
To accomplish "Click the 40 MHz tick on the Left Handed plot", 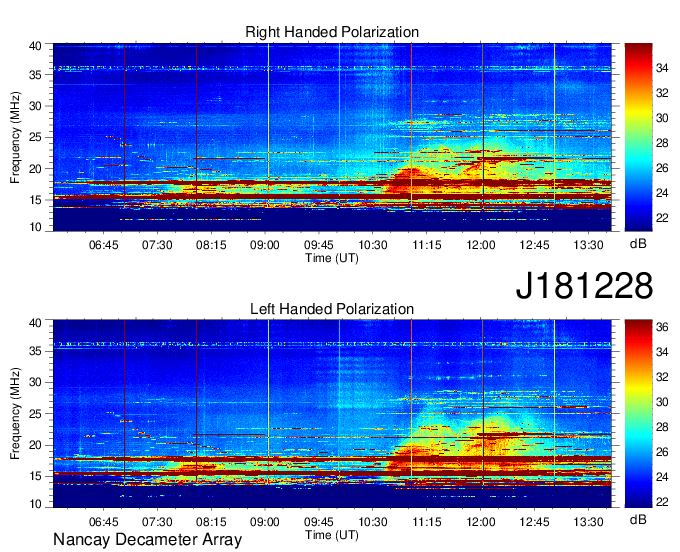I will (36, 323).
